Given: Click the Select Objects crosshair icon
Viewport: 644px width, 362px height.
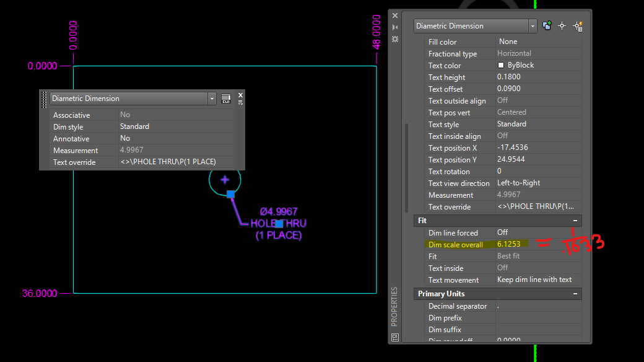Looking at the screenshot, I should click(x=562, y=25).
